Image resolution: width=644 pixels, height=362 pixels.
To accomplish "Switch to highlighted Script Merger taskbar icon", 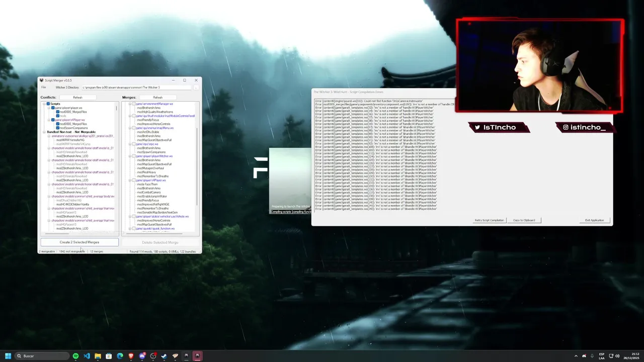I will pyautogui.click(x=197, y=356).
